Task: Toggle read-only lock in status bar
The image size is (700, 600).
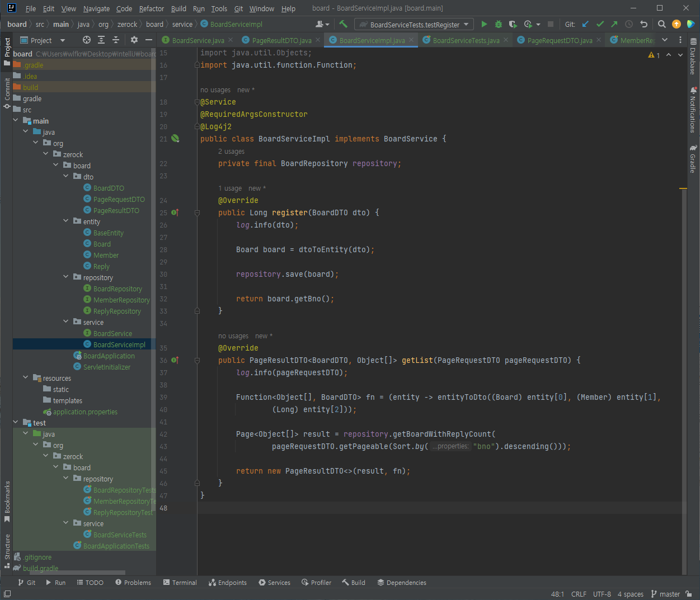Action: click(x=689, y=594)
